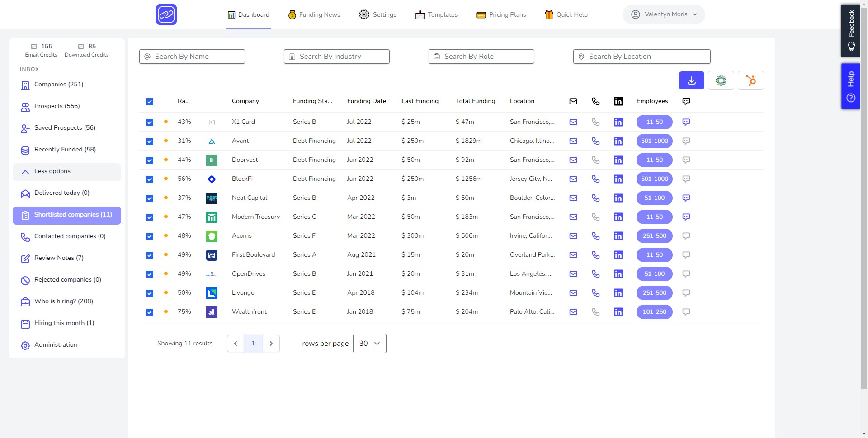This screenshot has width=868, height=438.
Task: Open the Help side tab
Action: click(x=850, y=86)
